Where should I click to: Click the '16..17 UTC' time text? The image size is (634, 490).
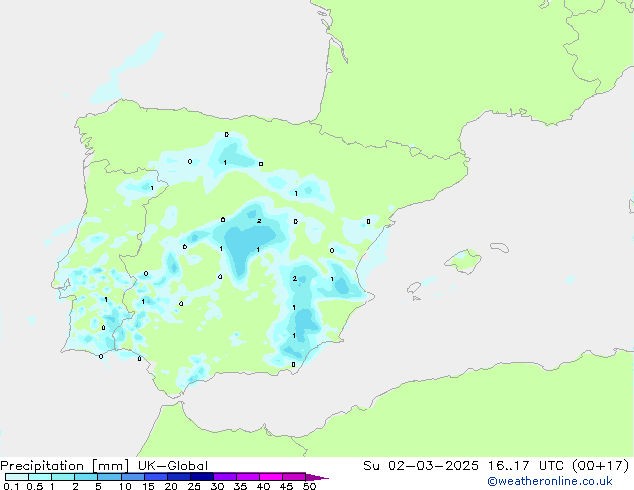526,466
